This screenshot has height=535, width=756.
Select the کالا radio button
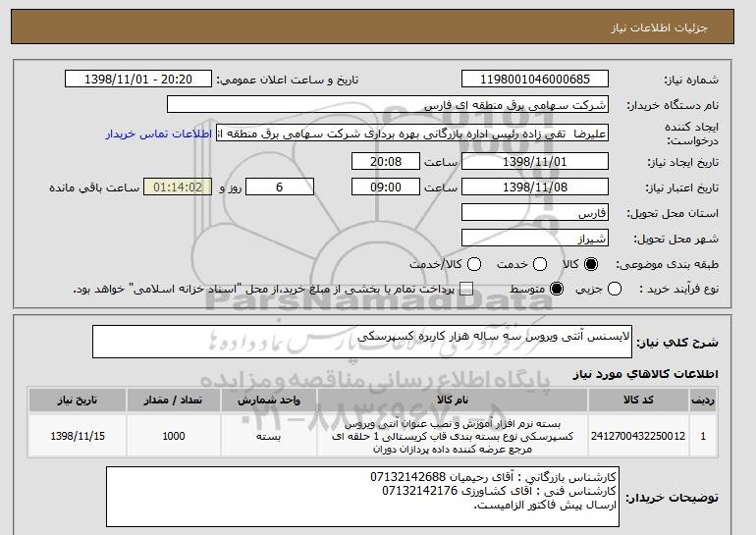[591, 264]
